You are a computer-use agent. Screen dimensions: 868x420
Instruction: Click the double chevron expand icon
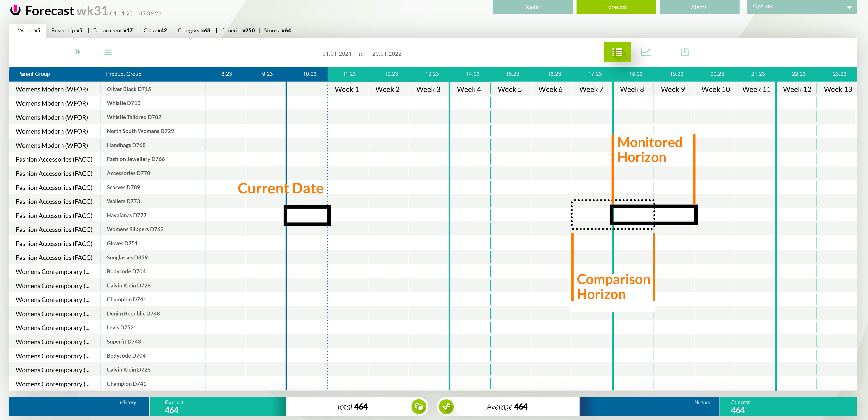78,52
